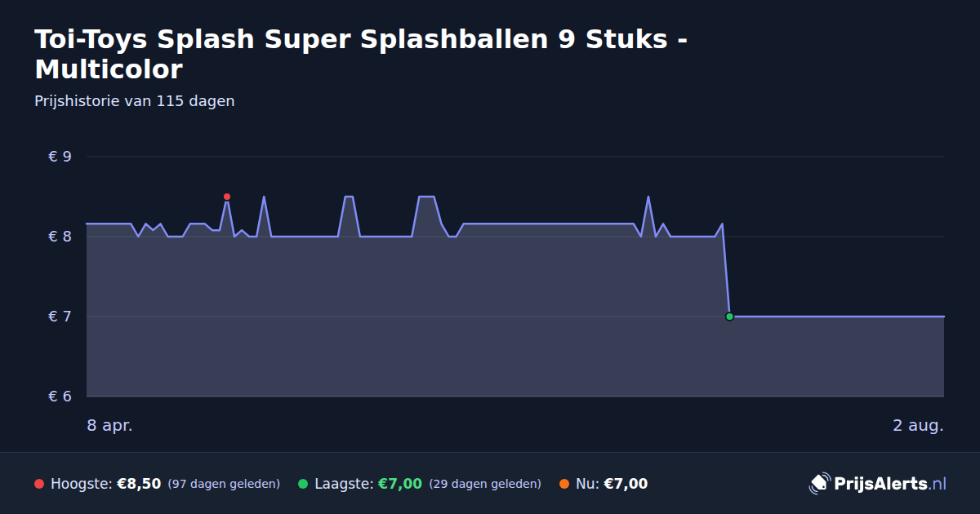Select the green lowest-price marker on chart

pyautogui.click(x=729, y=317)
